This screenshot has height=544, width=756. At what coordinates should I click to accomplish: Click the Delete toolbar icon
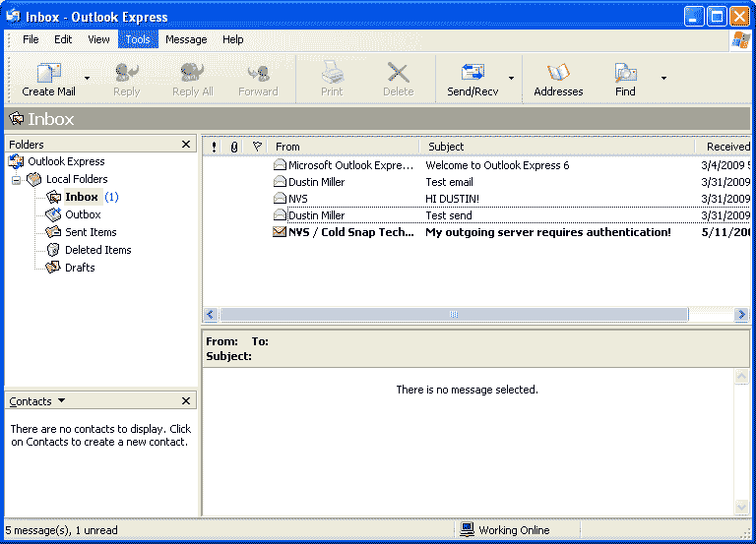(399, 73)
